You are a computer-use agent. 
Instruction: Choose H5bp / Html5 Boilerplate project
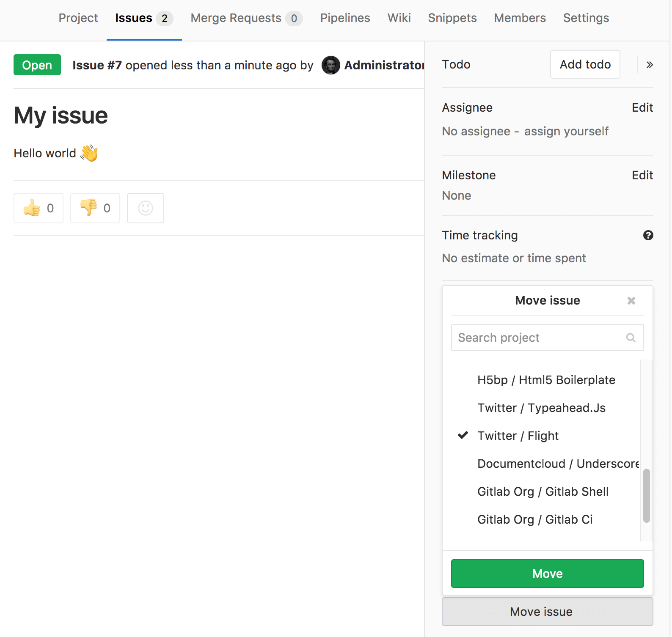(x=546, y=380)
